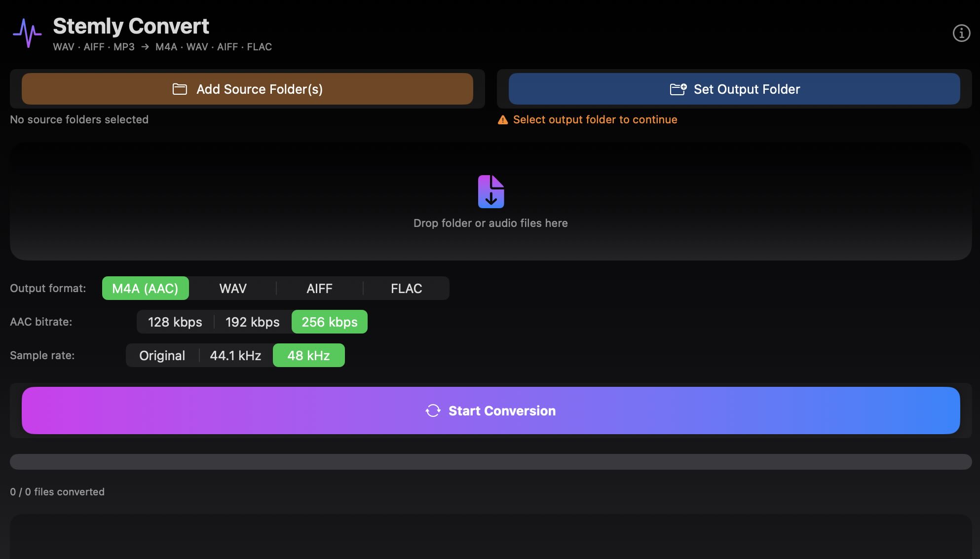Open the info icon at top right
Image resolution: width=980 pixels, height=559 pixels.
[961, 33]
